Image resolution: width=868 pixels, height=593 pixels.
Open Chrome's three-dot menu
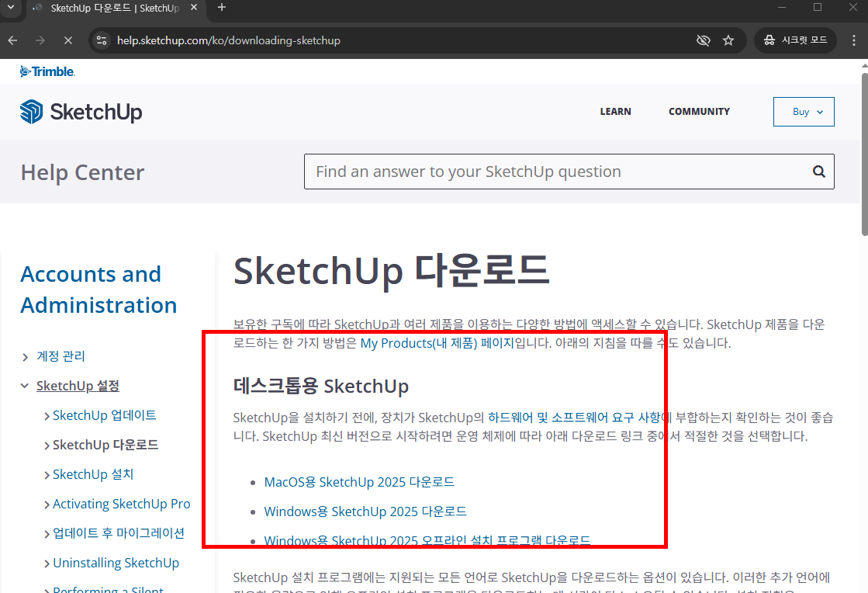coord(852,40)
